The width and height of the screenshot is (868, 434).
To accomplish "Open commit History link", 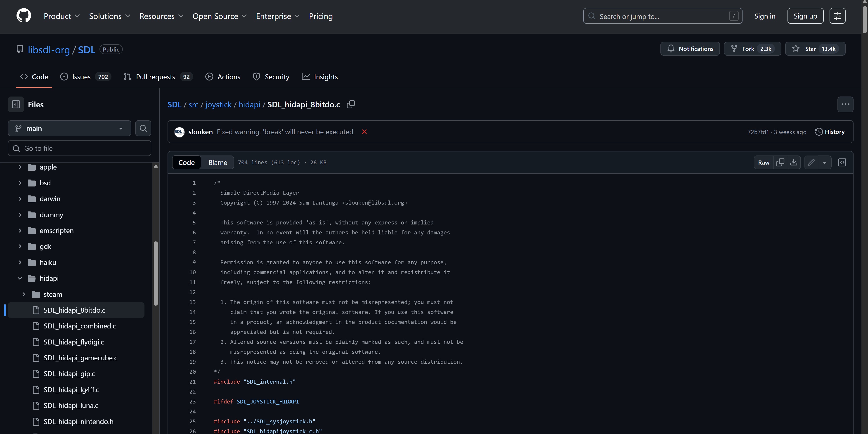I will [x=830, y=132].
